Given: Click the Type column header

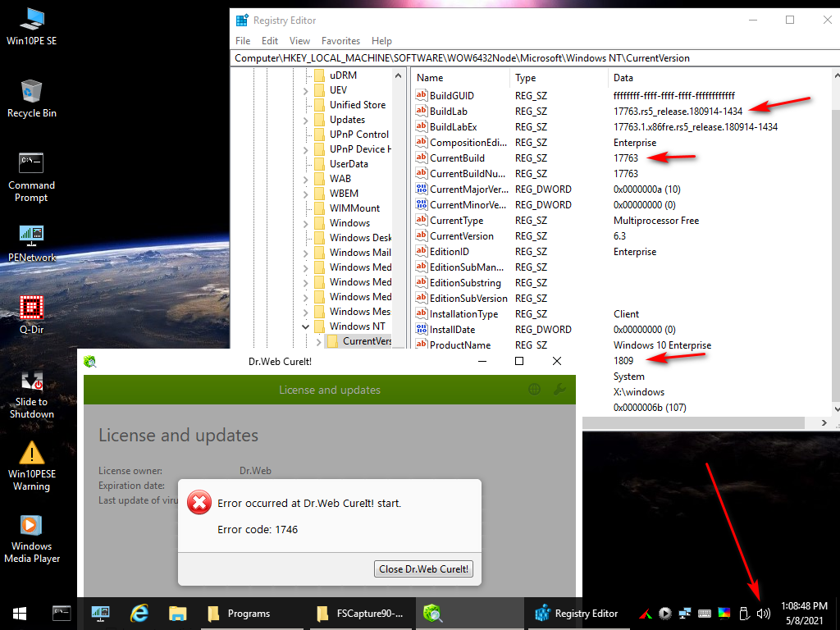Looking at the screenshot, I should 559,78.
